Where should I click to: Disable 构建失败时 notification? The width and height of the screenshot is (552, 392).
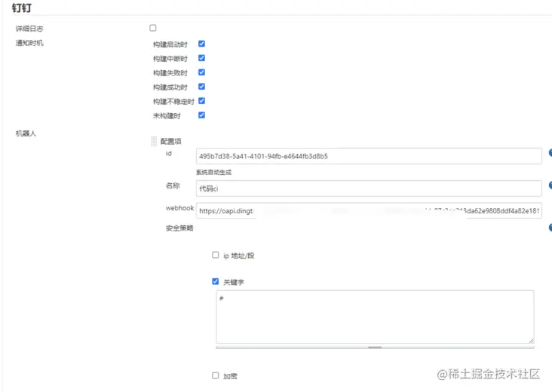click(x=201, y=72)
